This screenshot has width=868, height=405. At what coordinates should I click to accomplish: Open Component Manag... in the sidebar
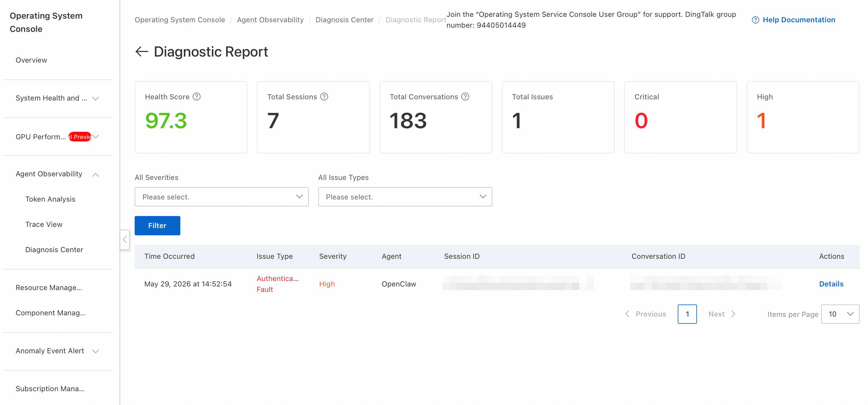tap(50, 313)
